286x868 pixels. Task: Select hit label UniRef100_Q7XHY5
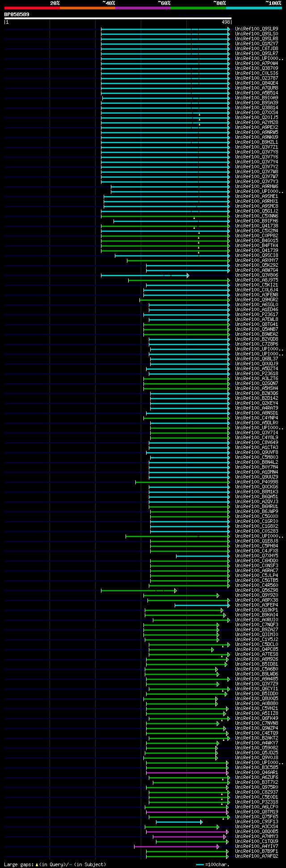pos(257,556)
